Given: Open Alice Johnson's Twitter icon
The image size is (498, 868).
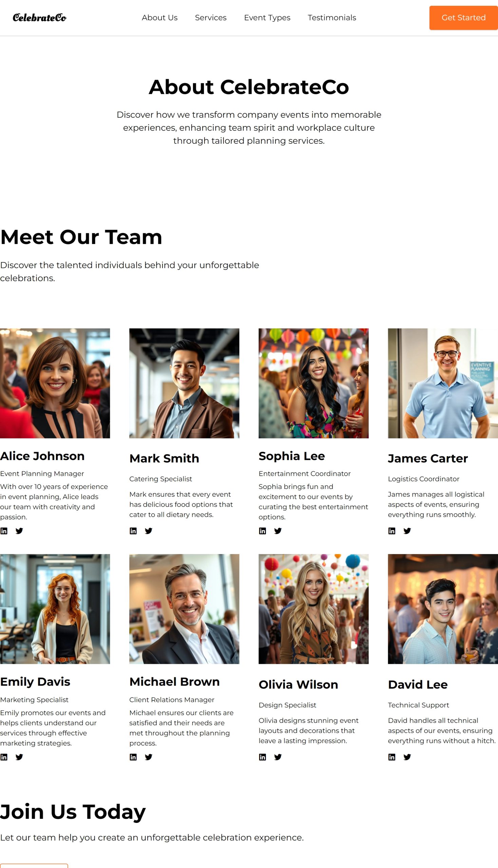Looking at the screenshot, I should point(19,531).
